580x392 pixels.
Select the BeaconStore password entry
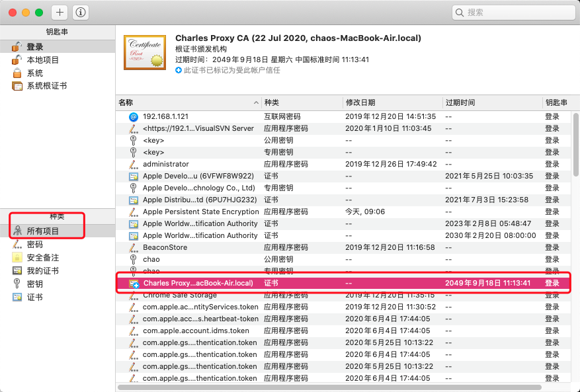point(344,247)
